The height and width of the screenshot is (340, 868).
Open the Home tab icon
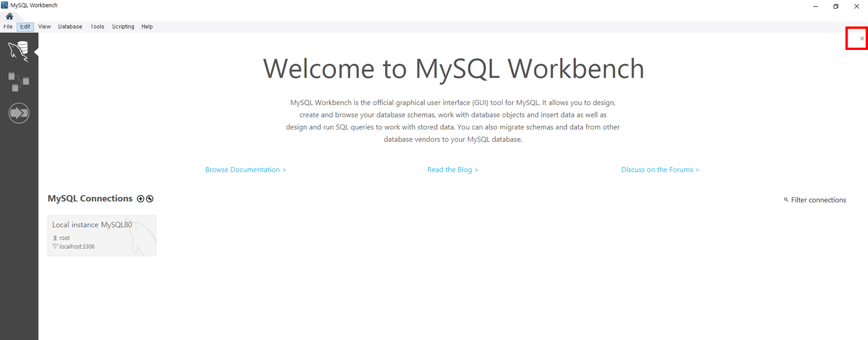[x=9, y=16]
